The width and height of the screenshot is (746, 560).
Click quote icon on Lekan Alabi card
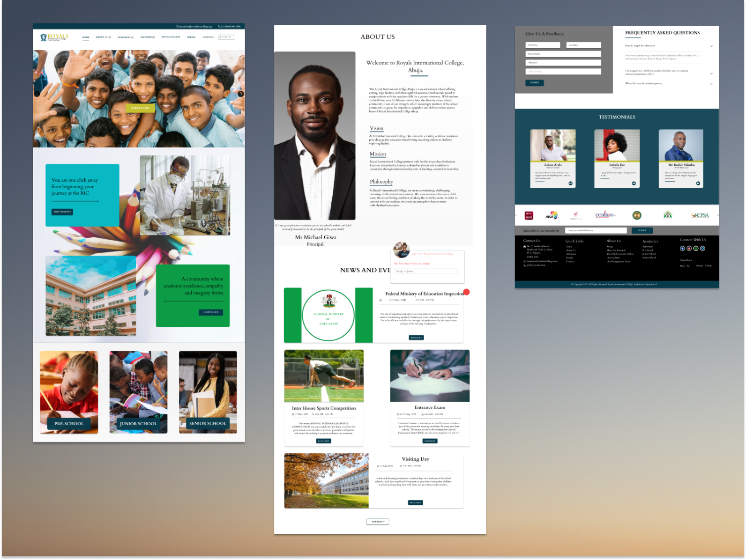[x=570, y=184]
